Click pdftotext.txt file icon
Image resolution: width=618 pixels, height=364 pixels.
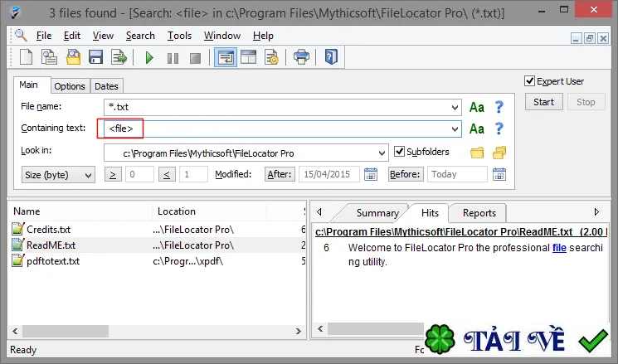(x=17, y=260)
